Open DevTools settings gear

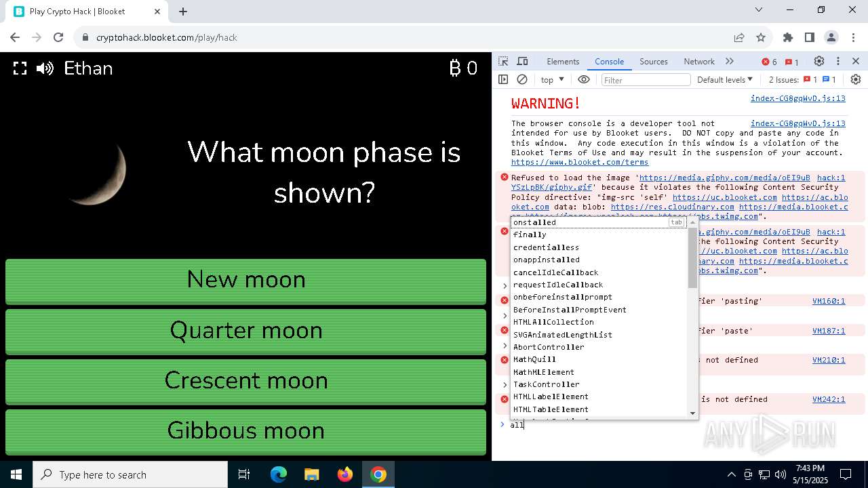pos(819,61)
